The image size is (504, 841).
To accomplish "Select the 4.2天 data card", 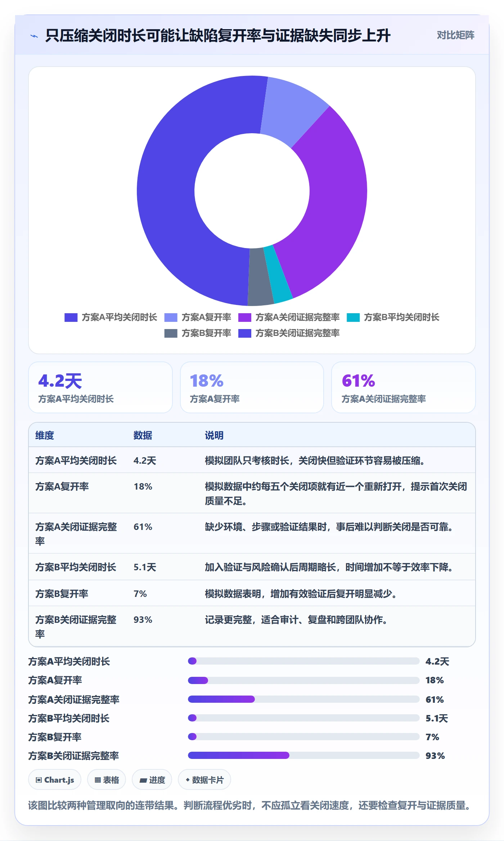I will [100, 387].
